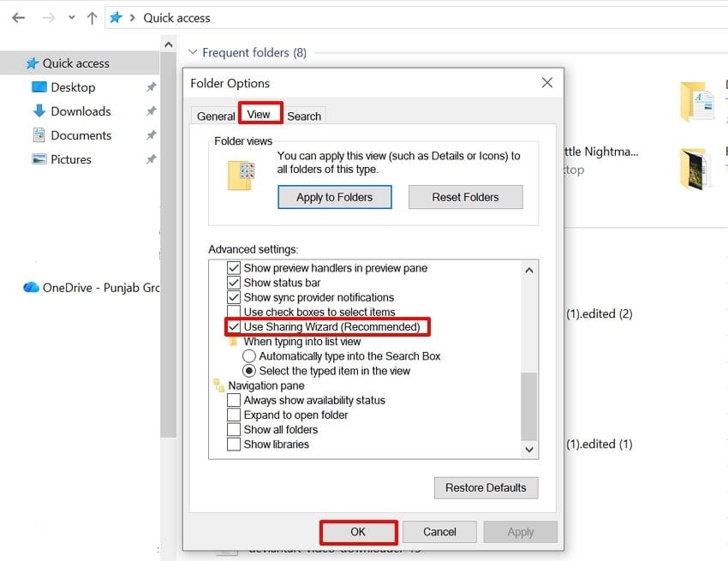Enable Use check boxes to select items

pos(234,312)
